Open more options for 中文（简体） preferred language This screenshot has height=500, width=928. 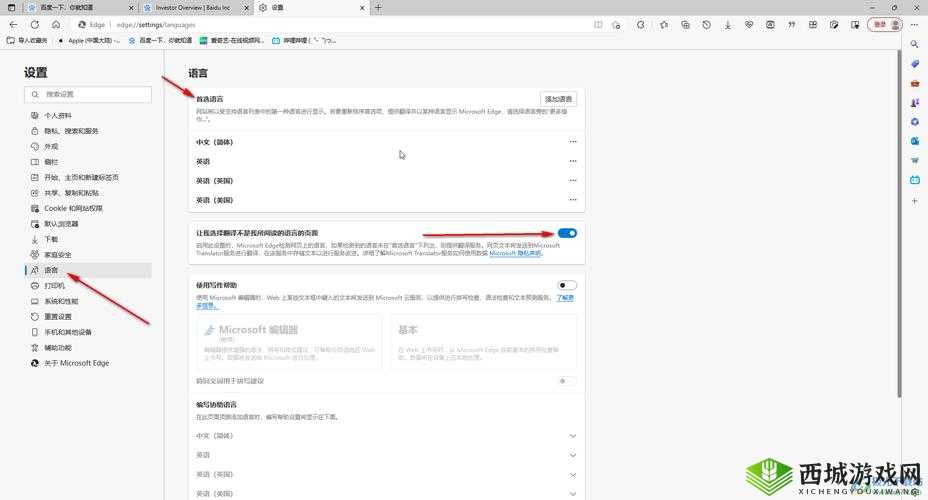(573, 142)
